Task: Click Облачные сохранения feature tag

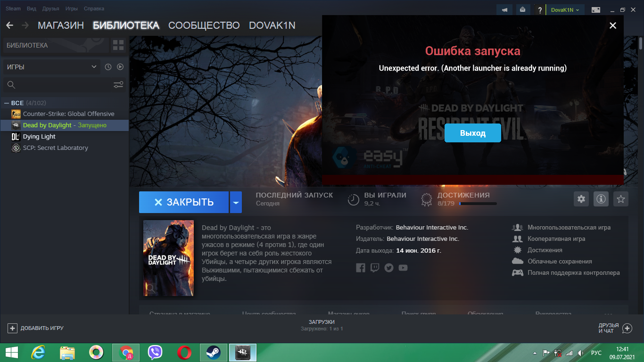Action: (x=560, y=261)
